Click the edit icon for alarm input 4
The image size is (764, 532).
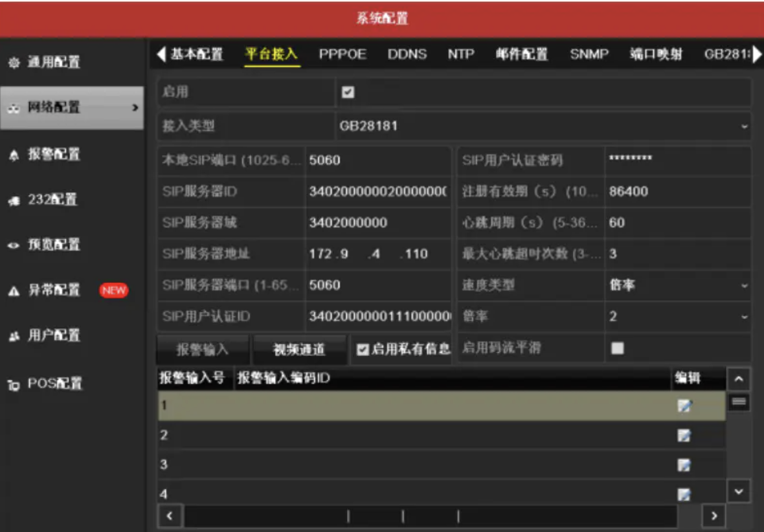coord(684,495)
